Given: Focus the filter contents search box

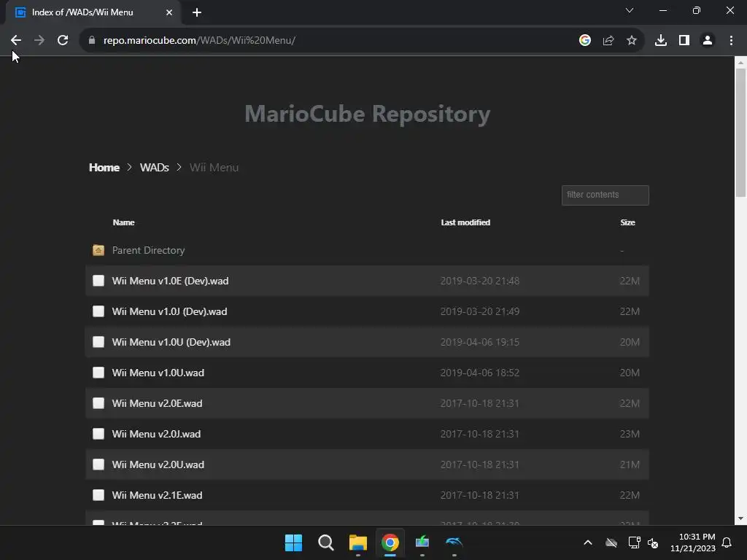Looking at the screenshot, I should [605, 195].
